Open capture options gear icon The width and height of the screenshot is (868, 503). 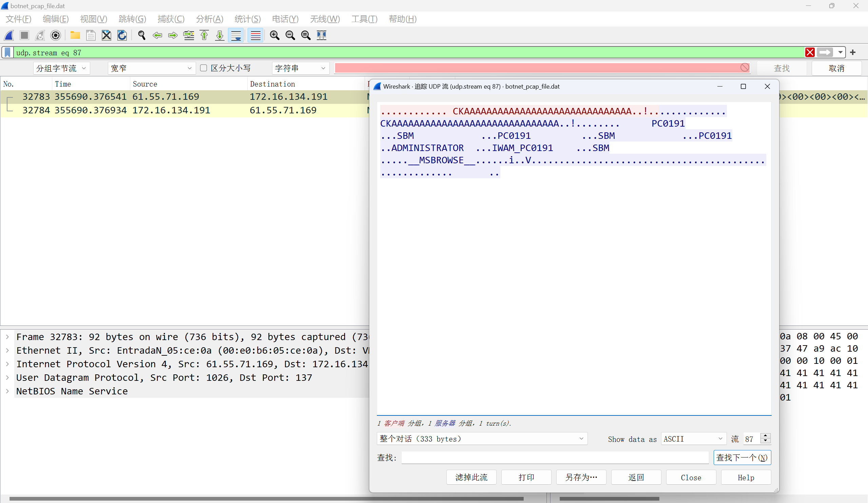[x=55, y=35]
